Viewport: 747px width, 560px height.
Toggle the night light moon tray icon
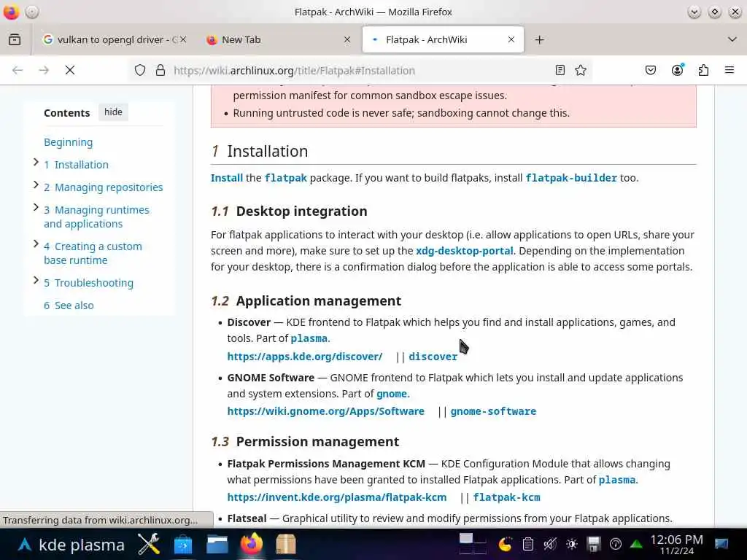(x=505, y=544)
